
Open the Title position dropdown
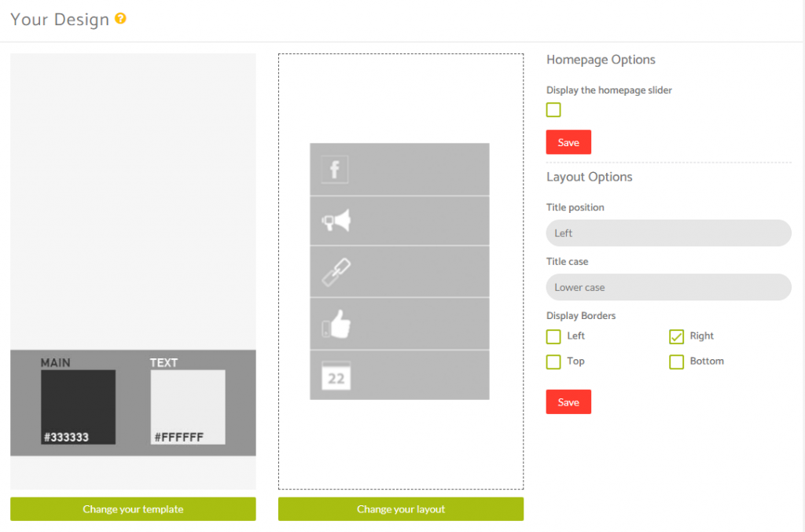click(668, 233)
